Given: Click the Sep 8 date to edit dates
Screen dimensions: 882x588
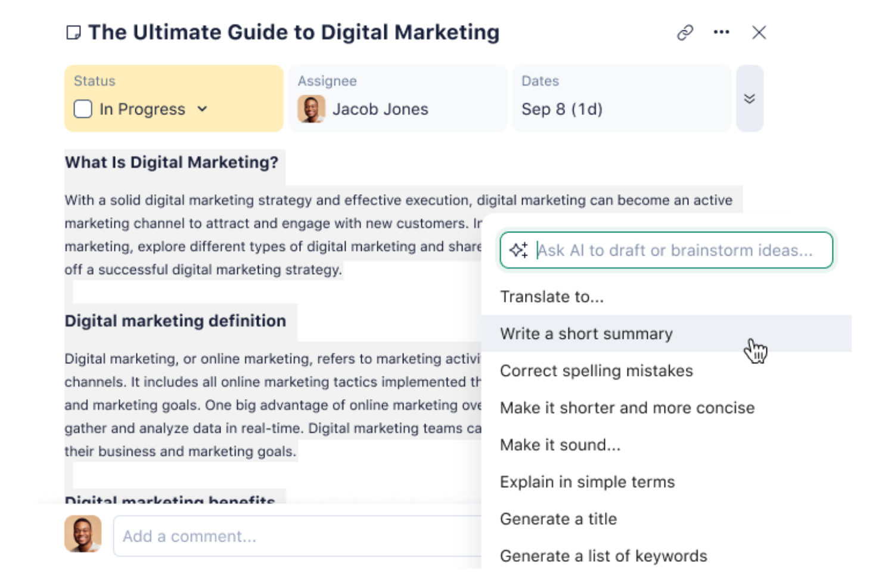Looking at the screenshot, I should click(563, 109).
